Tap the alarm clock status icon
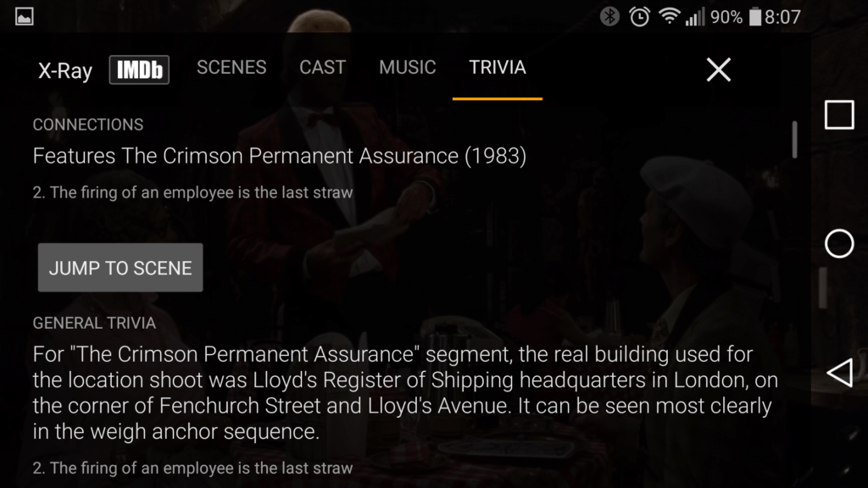Image resolution: width=868 pixels, height=488 pixels. 639,17
